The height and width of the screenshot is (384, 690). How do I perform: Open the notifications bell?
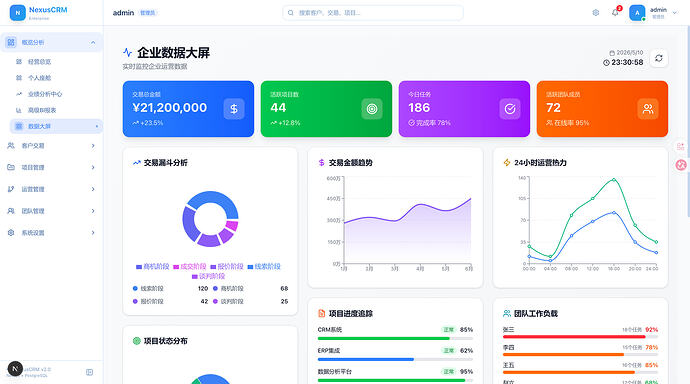pos(615,13)
